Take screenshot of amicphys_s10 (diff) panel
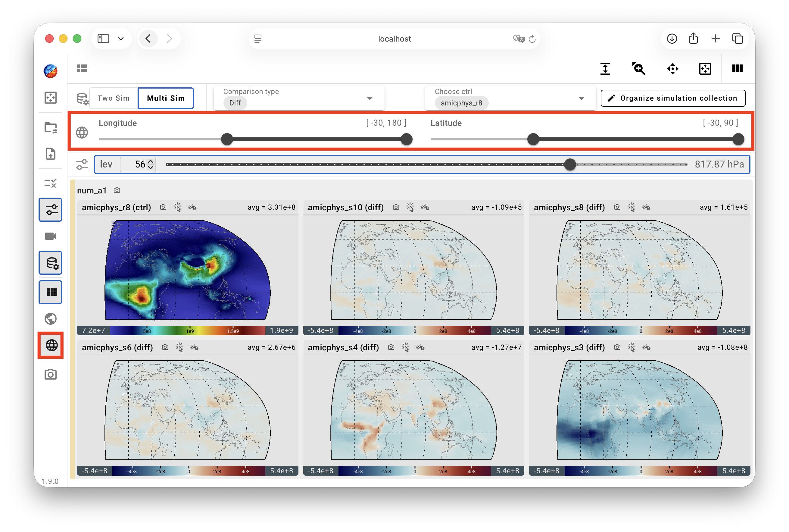 (396, 207)
